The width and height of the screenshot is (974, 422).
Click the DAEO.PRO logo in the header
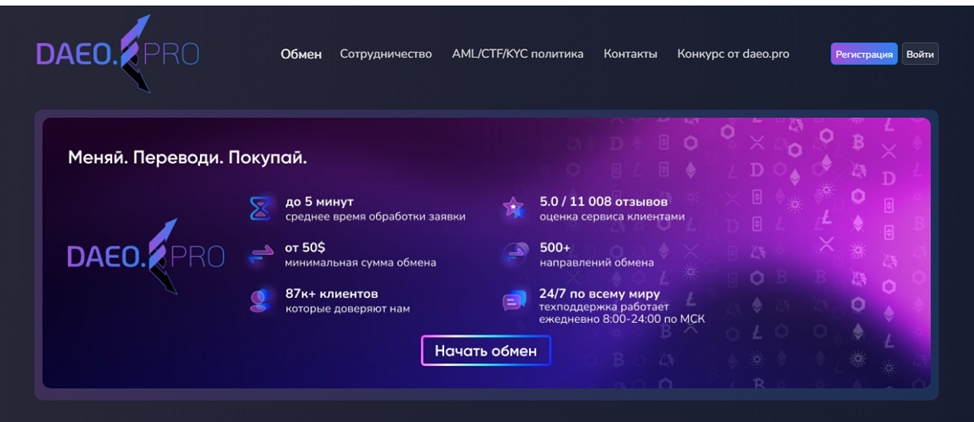point(118,54)
